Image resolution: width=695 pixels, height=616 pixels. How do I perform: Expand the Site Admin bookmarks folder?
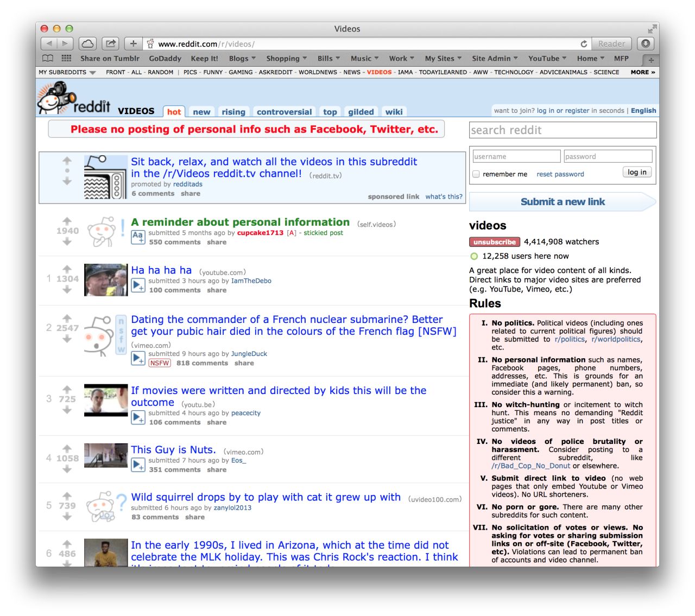coord(495,59)
